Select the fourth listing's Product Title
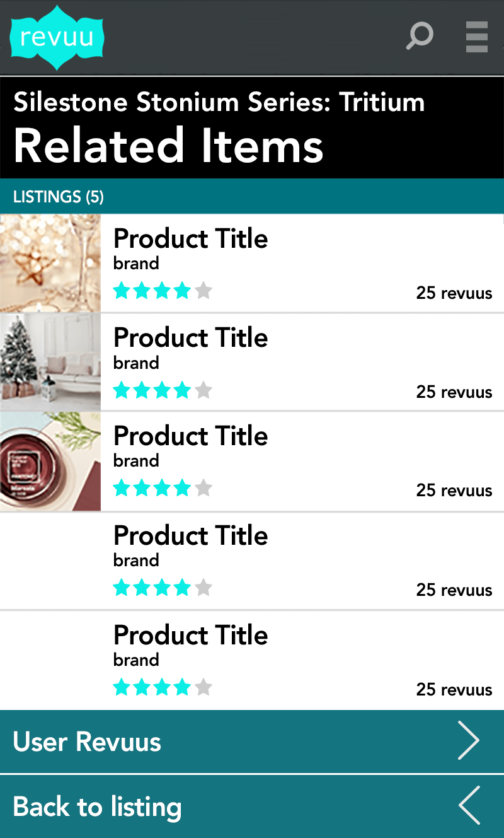This screenshot has width=504, height=838. pos(190,535)
